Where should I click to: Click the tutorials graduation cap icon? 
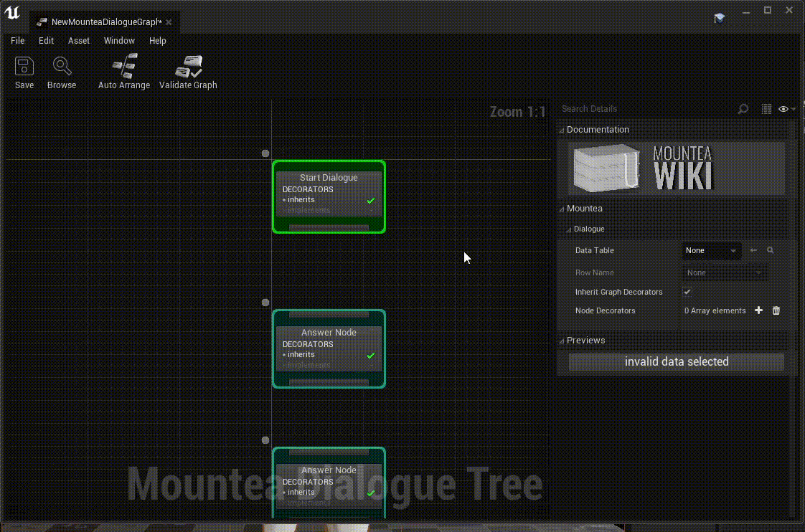(x=720, y=19)
